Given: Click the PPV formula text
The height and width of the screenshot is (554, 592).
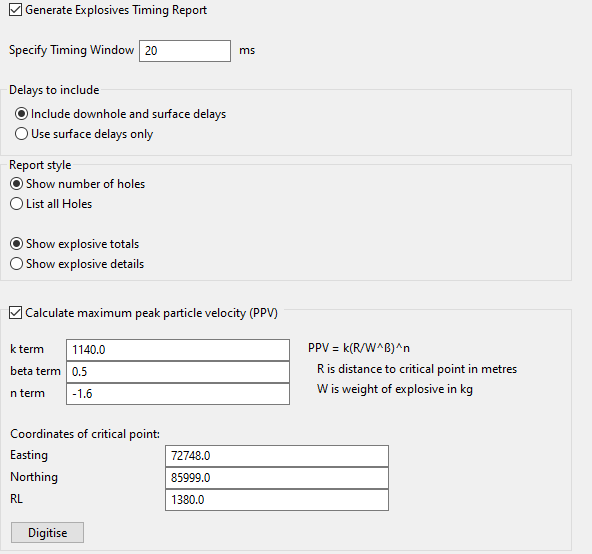Looking at the screenshot, I should tap(359, 348).
